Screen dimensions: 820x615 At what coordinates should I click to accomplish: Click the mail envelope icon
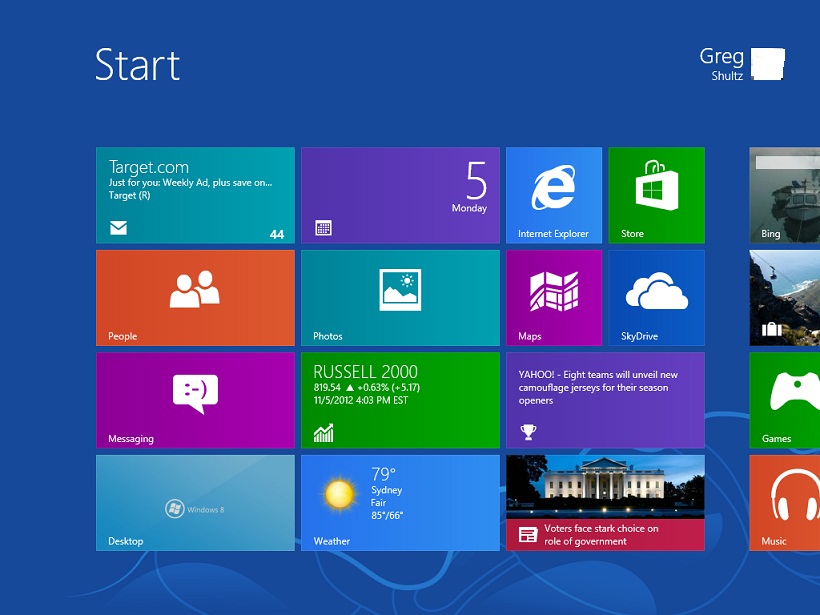[x=118, y=228]
